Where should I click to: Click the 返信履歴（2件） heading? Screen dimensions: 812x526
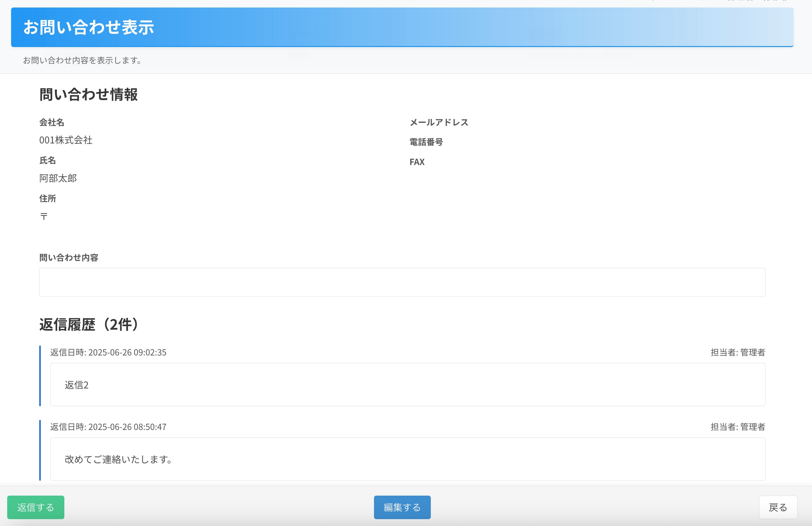pyautogui.click(x=90, y=324)
